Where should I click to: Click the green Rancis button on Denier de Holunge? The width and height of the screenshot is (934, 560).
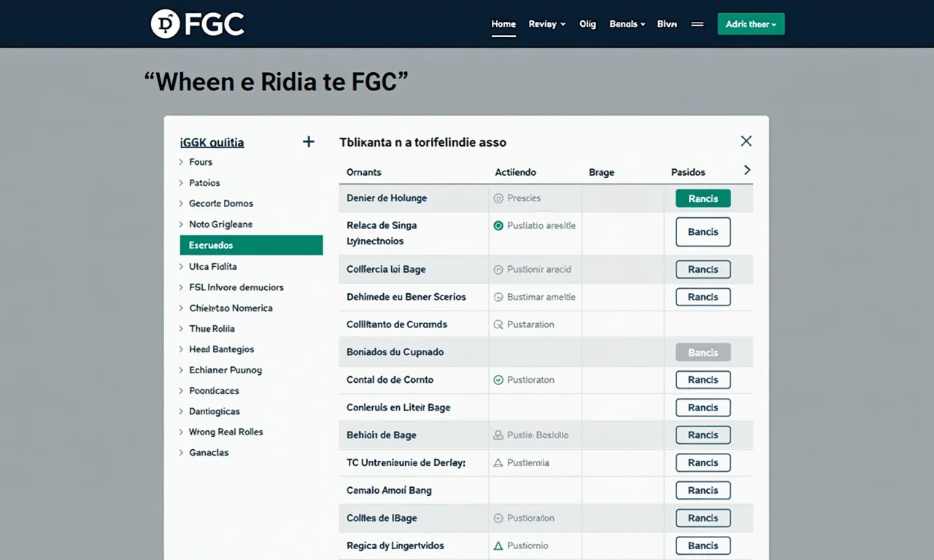703,198
